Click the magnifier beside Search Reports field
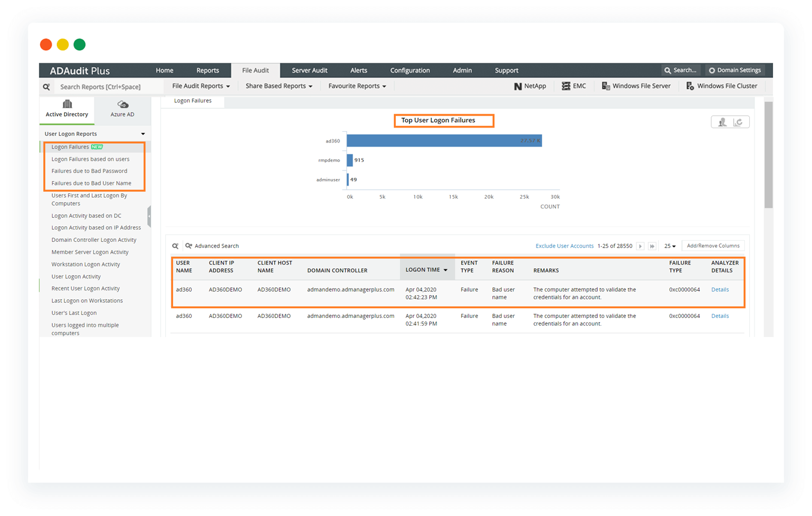This screenshot has height=516, width=812. [46, 87]
